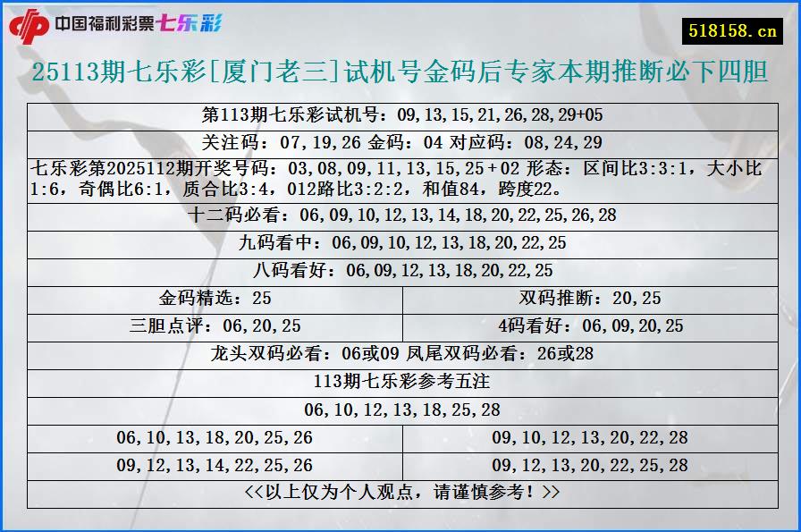Image resolution: width=801 pixels, height=532 pixels.
Task: Click the 4码看好 prediction cell
Action: click(591, 325)
